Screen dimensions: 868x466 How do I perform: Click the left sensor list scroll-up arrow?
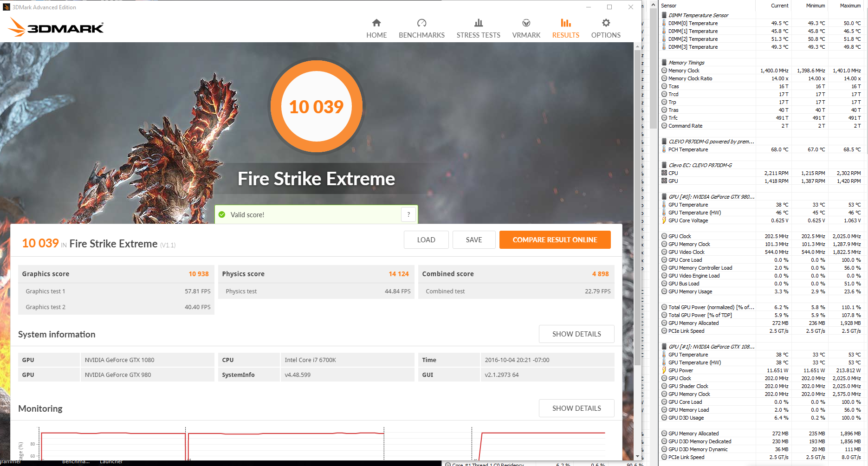pyautogui.click(x=653, y=5)
